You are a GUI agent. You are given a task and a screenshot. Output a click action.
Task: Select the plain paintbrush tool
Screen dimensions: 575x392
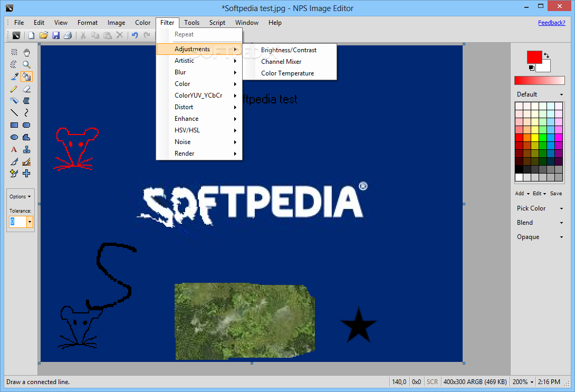coord(14,161)
